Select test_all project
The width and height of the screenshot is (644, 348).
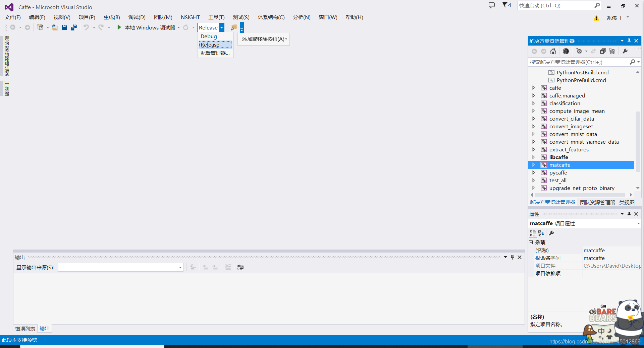click(x=558, y=180)
